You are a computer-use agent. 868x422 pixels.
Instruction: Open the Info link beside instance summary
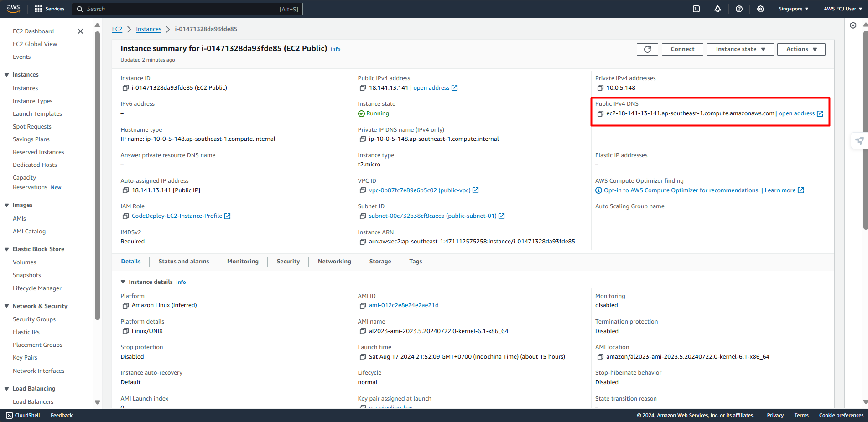(335, 49)
